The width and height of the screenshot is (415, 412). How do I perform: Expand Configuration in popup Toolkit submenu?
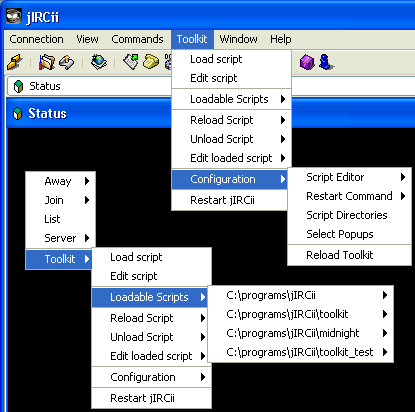point(152,377)
